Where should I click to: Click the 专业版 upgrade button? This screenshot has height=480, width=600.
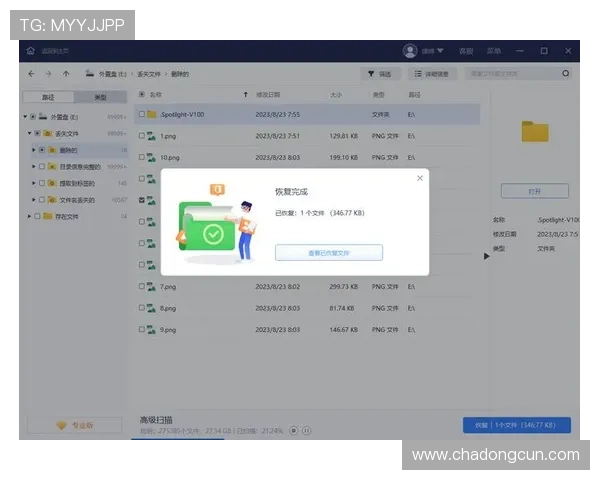click(x=75, y=425)
